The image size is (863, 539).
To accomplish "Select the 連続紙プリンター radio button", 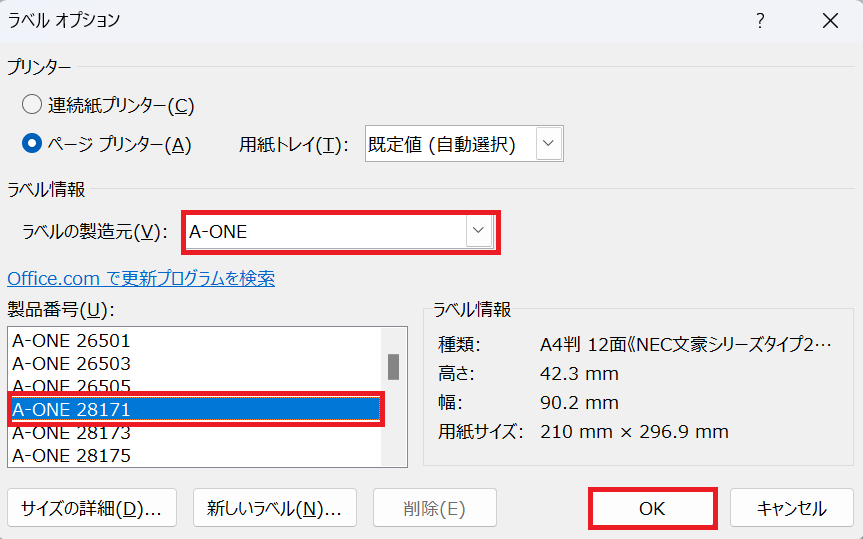I will coord(31,105).
